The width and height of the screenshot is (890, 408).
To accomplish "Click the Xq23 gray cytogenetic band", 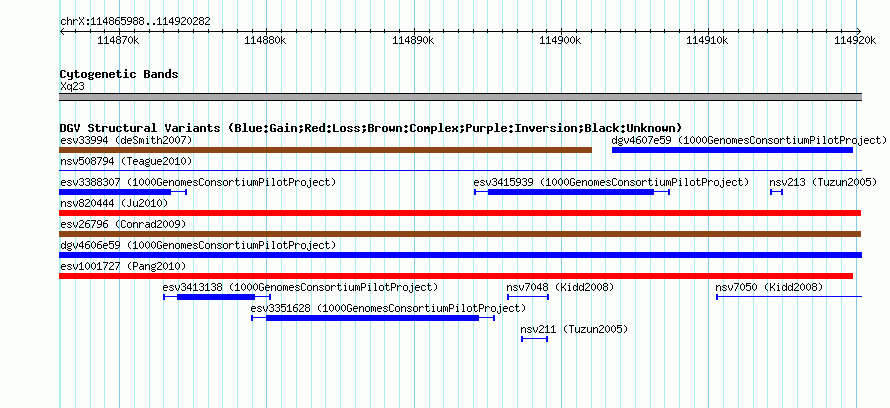I will tap(461, 97).
